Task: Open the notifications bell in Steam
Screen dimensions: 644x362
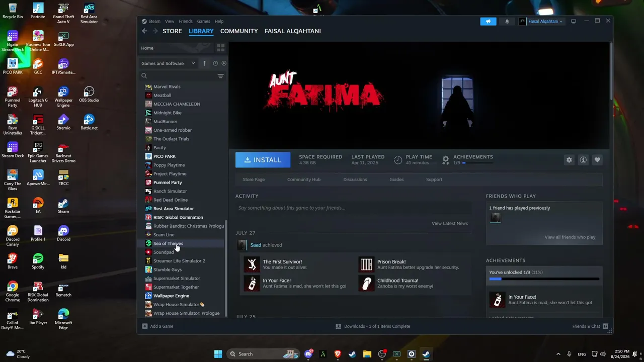Action: (507, 21)
